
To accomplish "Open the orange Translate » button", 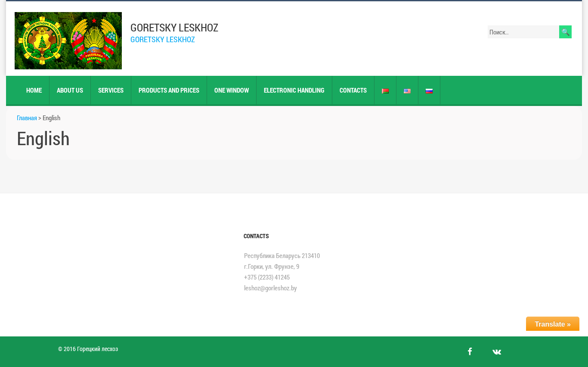I will pos(553,324).
